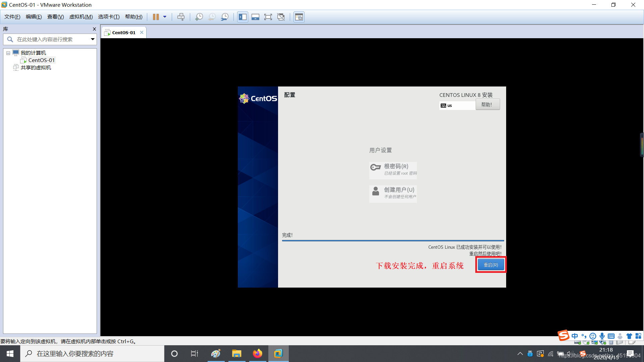
Task: Open Cortana circle icon on taskbar
Action: (x=174, y=354)
